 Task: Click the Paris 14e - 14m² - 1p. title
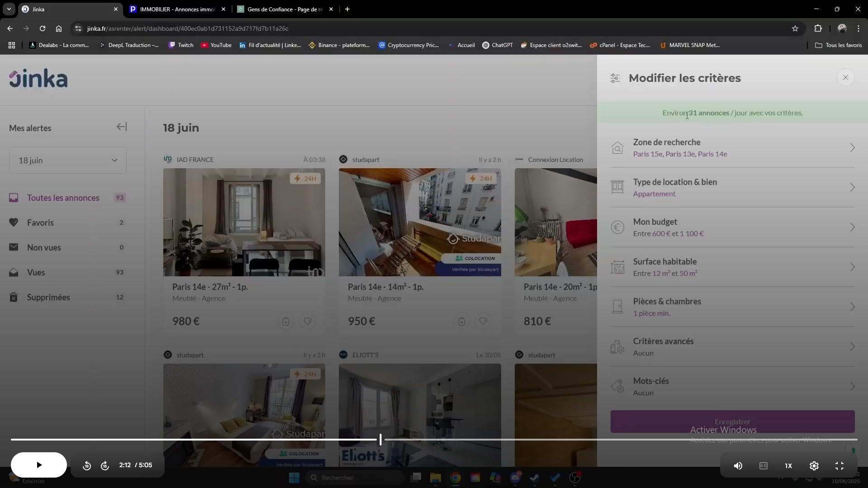coord(385,287)
